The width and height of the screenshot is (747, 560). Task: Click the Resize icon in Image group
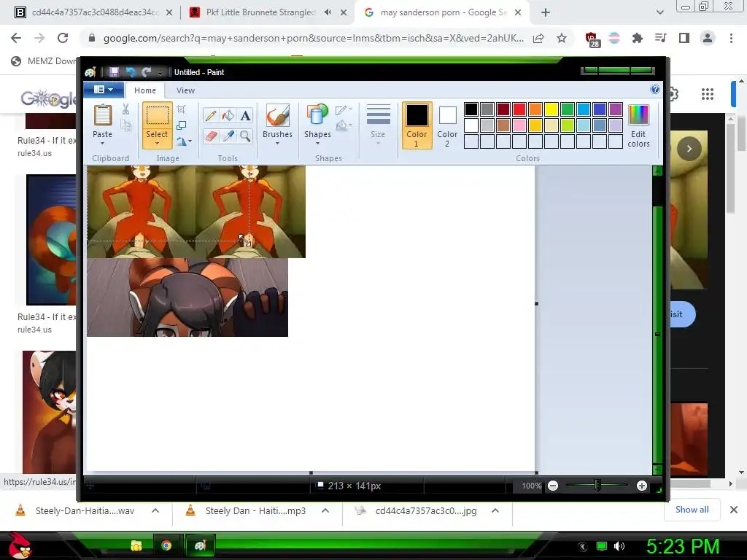pos(182,125)
